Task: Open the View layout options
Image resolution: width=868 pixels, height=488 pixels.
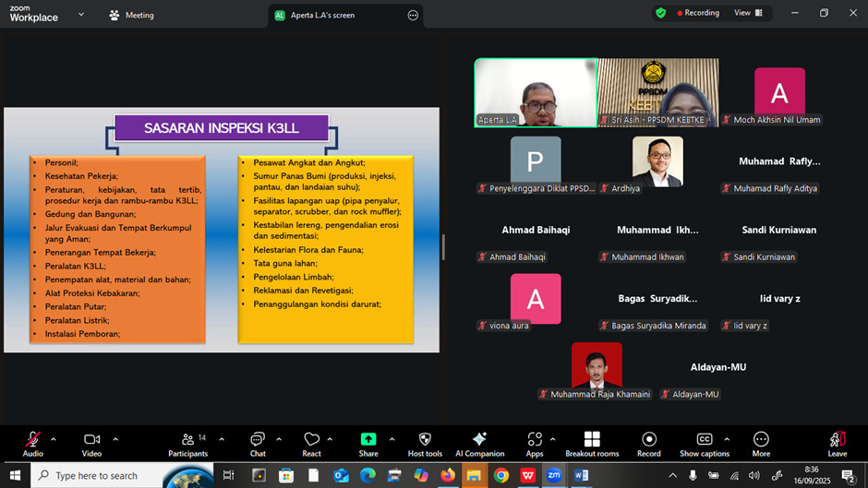Action: click(x=747, y=13)
